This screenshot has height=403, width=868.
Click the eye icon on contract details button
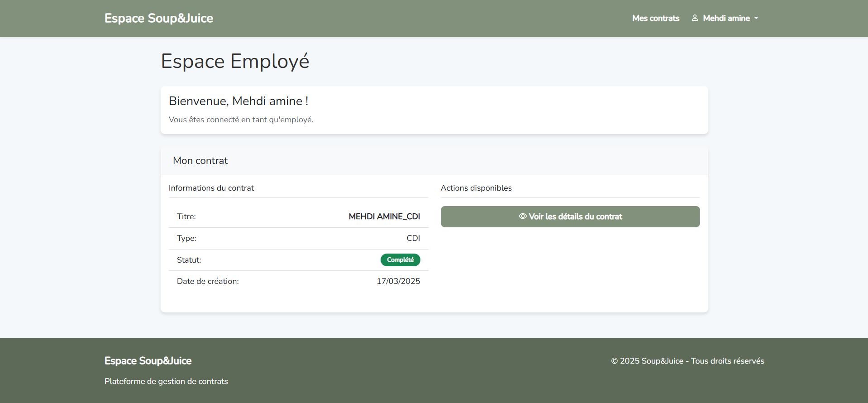(x=523, y=216)
